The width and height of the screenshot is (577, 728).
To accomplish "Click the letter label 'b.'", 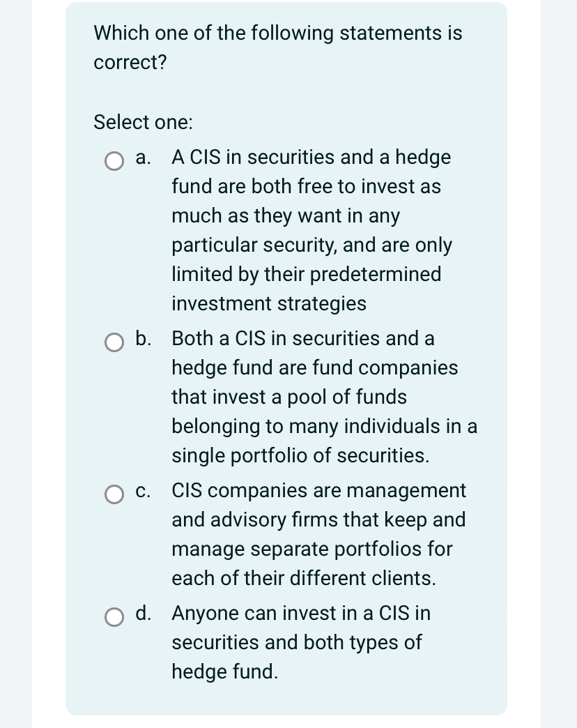I will click(144, 340).
